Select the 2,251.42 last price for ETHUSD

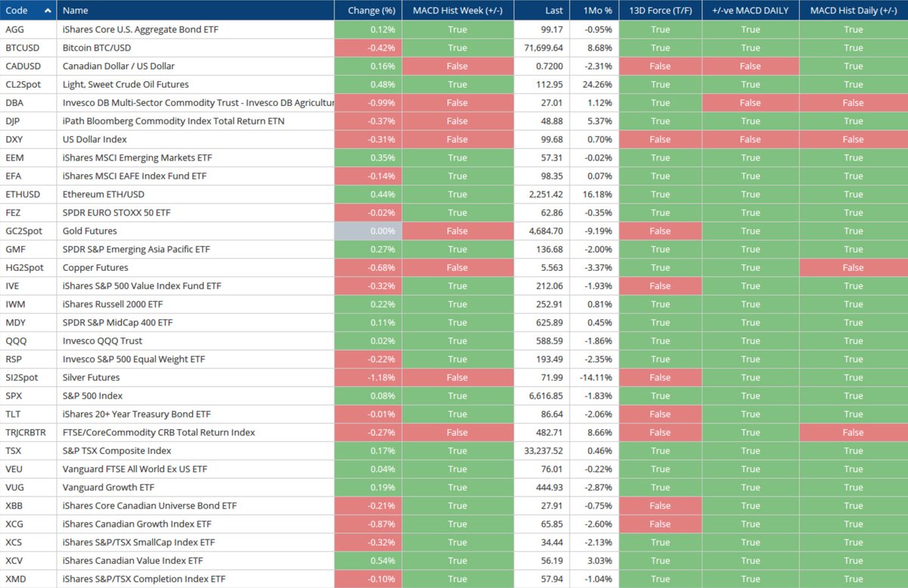tap(540, 194)
